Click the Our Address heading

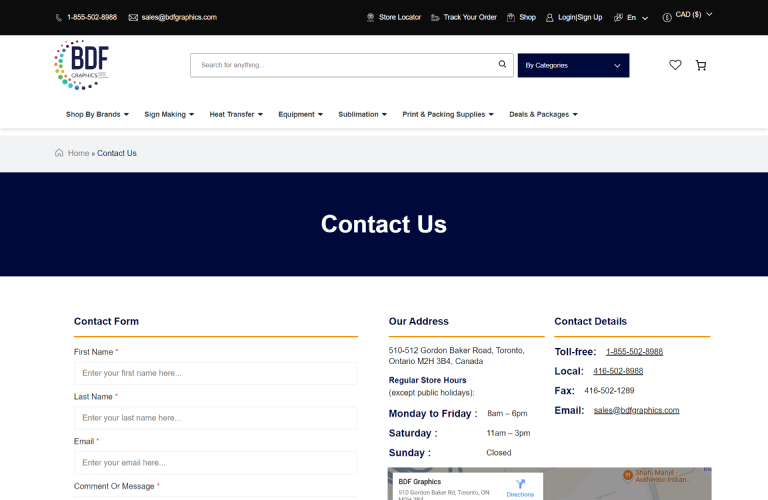[419, 322]
